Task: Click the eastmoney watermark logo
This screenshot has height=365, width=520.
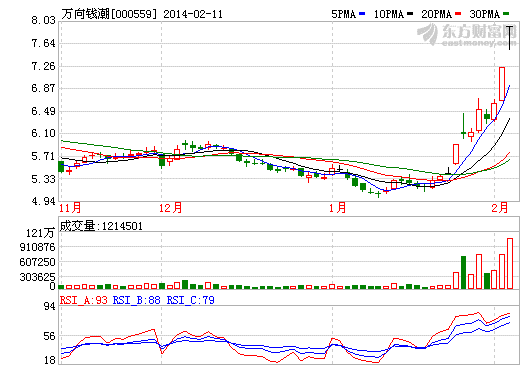Action: [467, 35]
